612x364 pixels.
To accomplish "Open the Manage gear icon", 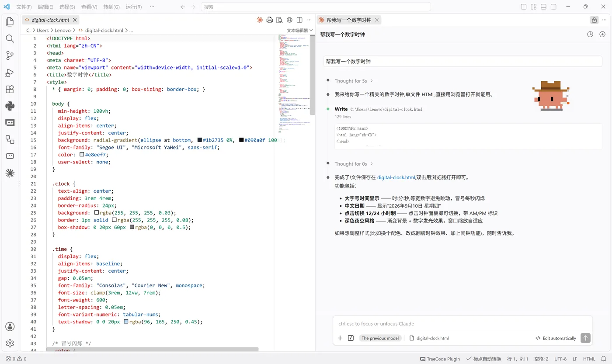I will pyautogui.click(x=10, y=343).
